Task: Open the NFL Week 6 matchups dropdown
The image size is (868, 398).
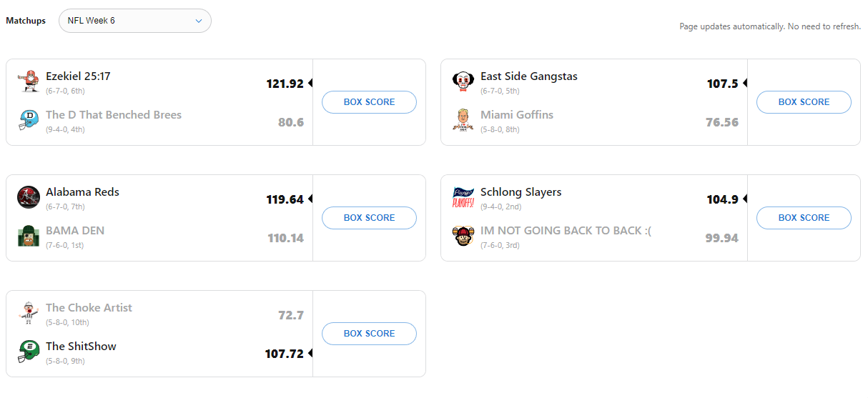Action: click(134, 21)
